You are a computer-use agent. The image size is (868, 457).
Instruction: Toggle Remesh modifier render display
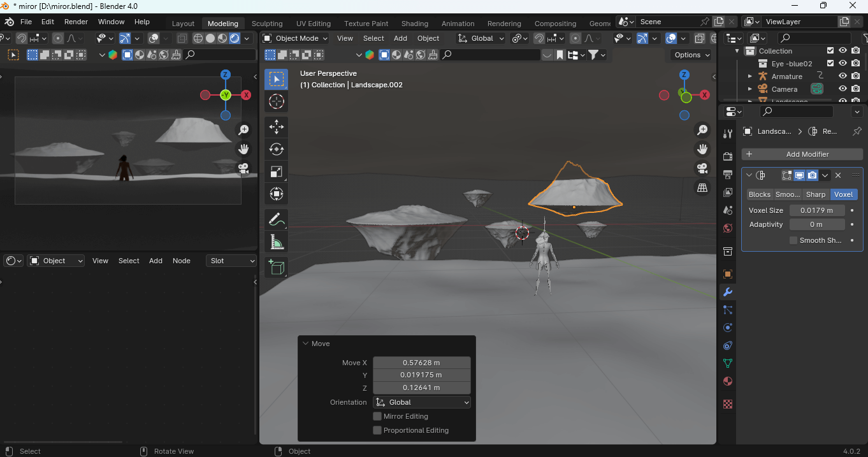[x=812, y=175]
